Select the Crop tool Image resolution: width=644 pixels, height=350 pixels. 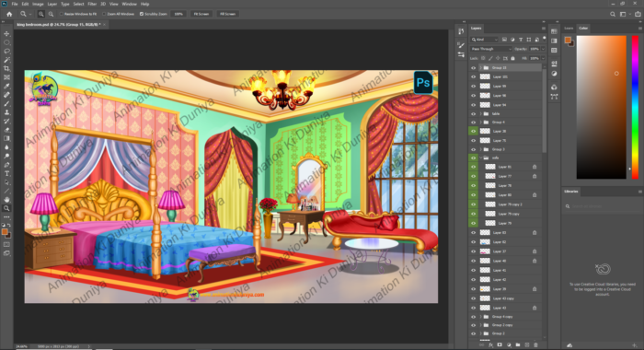tap(6, 68)
